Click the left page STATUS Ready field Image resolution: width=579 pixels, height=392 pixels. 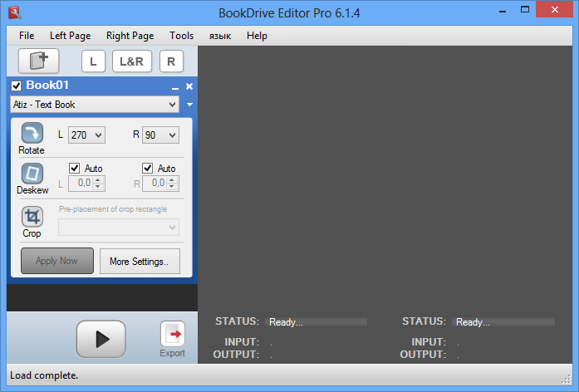[316, 322]
